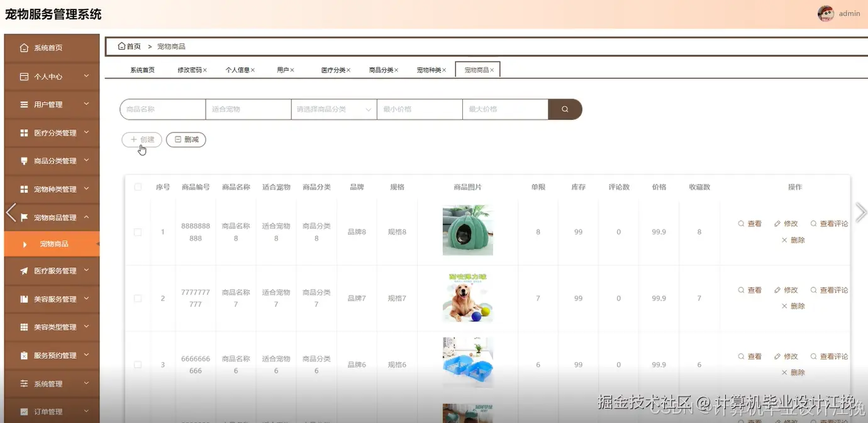The height and width of the screenshot is (423, 868).
Task: Click the right carousel arrow
Action: coord(861,212)
